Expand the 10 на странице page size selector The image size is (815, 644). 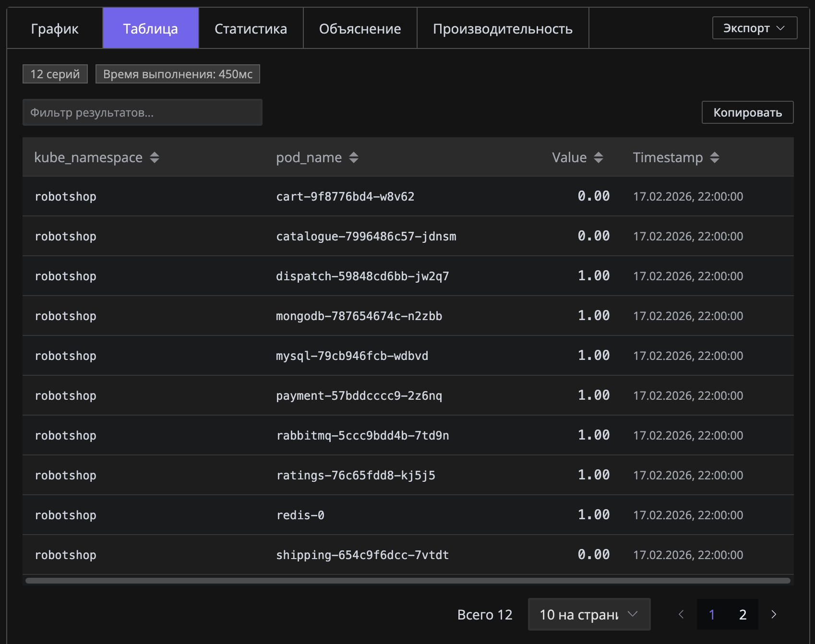(588, 614)
